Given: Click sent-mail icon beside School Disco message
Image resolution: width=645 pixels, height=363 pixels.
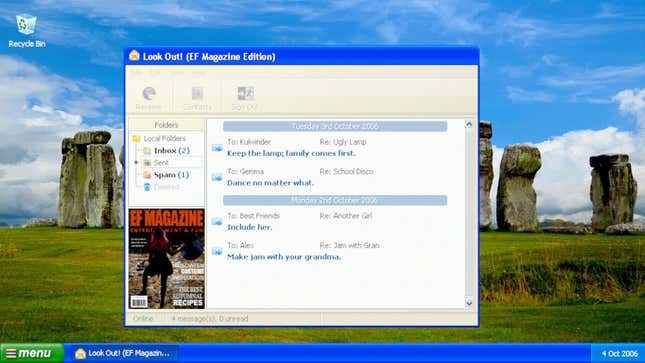Looking at the screenshot, I should click(x=217, y=177).
